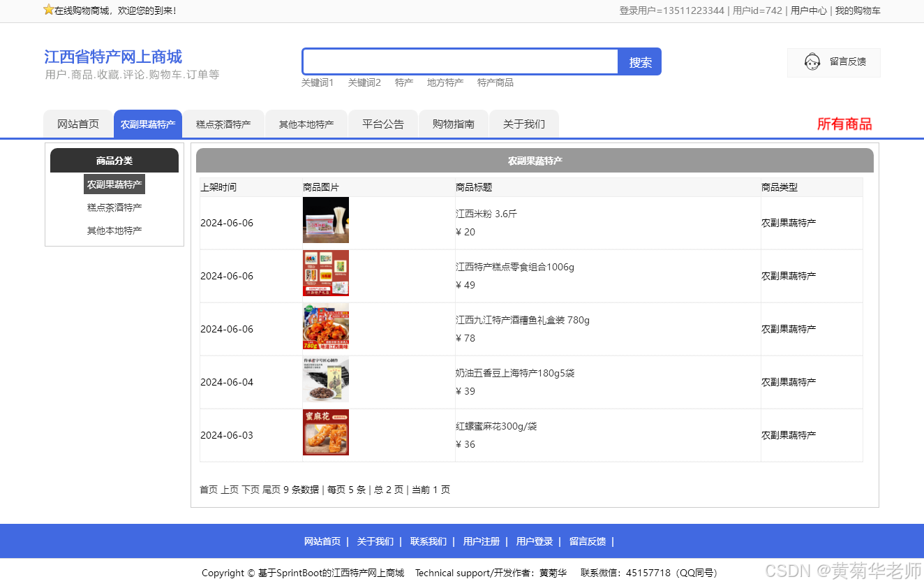Click the 江西省特产网上商城 site title

point(113,57)
